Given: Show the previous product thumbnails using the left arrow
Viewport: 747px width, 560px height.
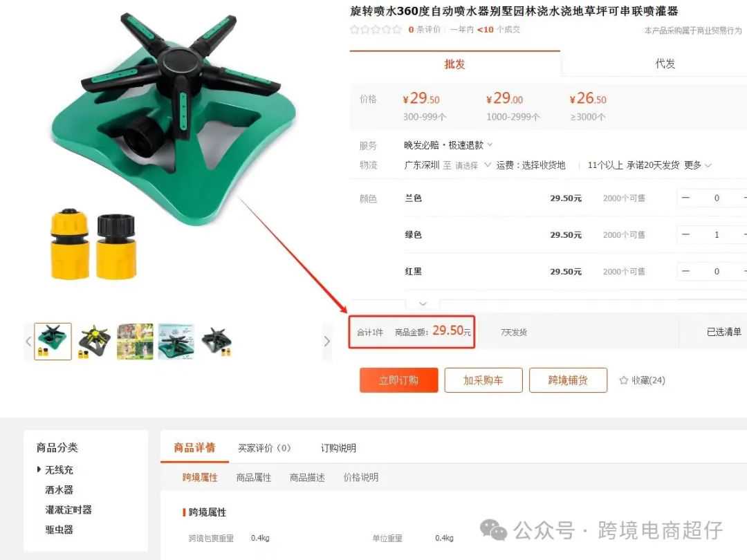Looking at the screenshot, I should tap(28, 342).
